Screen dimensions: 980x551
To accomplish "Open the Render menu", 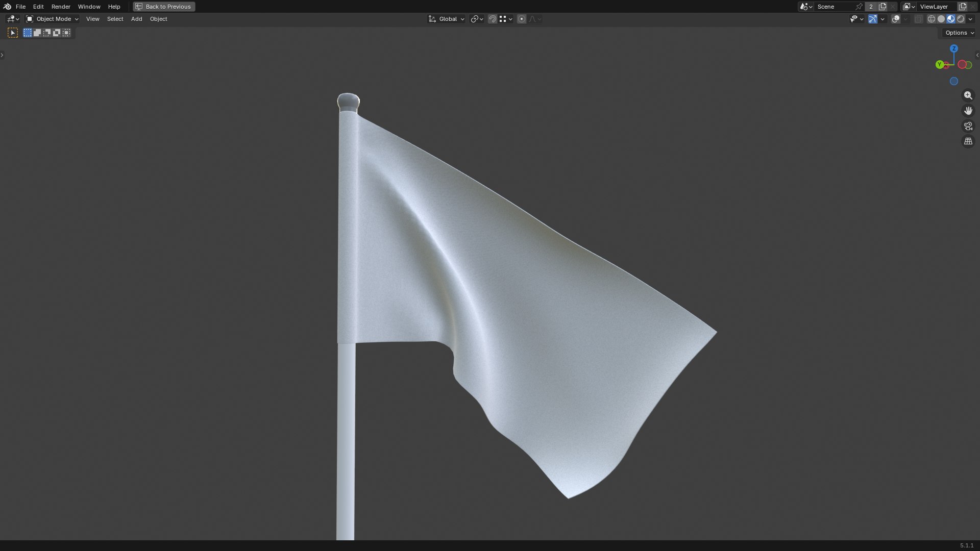I will point(61,7).
